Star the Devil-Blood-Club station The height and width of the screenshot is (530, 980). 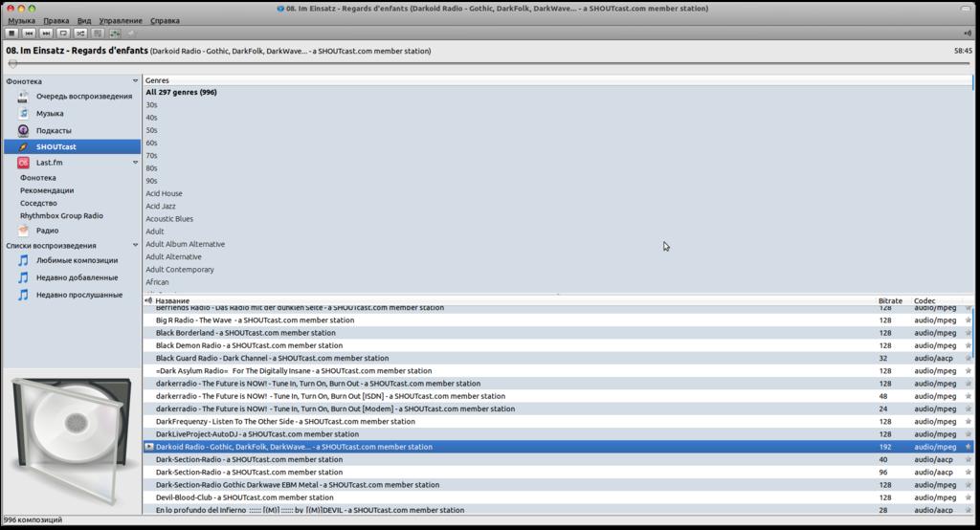point(969,497)
